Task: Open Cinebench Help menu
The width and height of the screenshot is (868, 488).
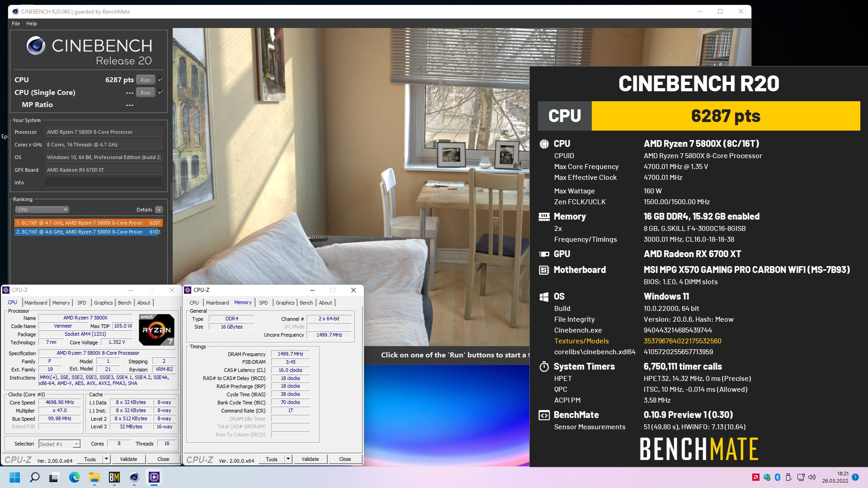Action: click(x=32, y=23)
